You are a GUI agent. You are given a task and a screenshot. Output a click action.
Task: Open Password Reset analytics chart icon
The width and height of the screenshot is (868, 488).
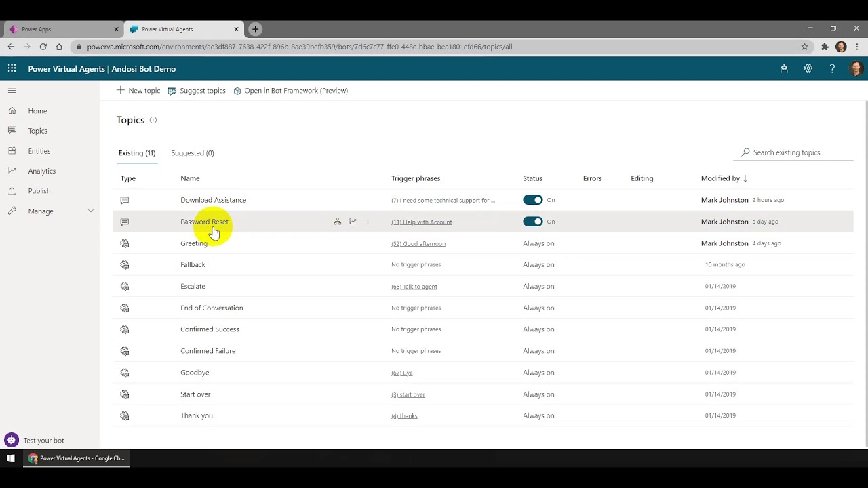coord(353,222)
